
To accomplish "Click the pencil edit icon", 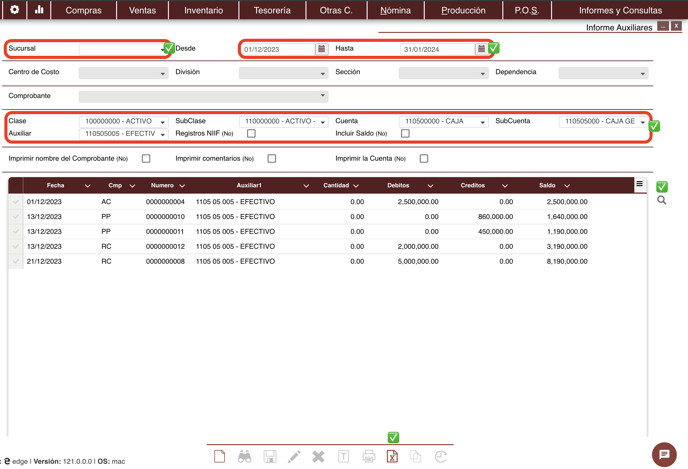I will click(294, 457).
